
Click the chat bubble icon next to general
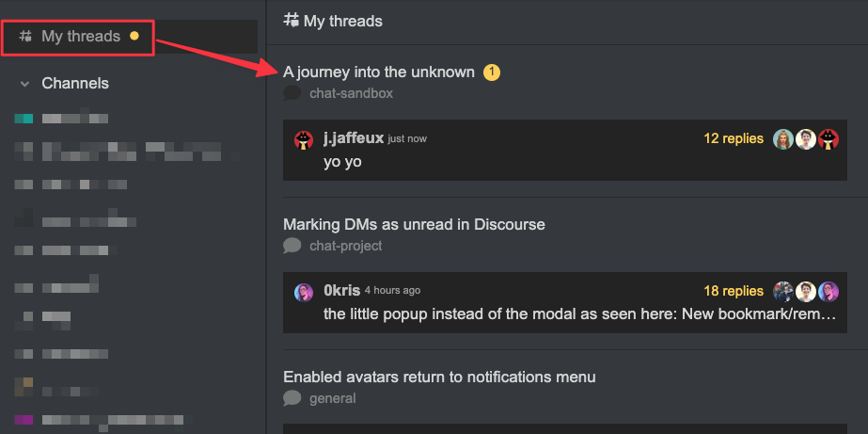click(292, 398)
